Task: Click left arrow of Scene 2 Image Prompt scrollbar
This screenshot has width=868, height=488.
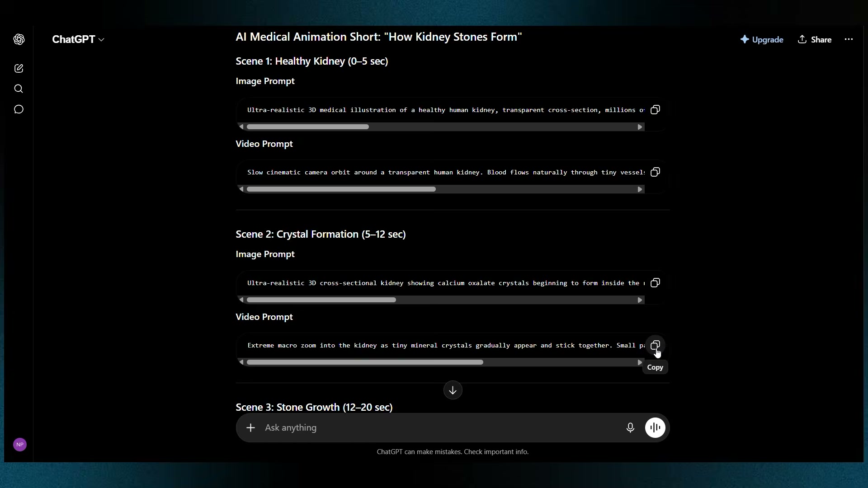Action: (241, 300)
